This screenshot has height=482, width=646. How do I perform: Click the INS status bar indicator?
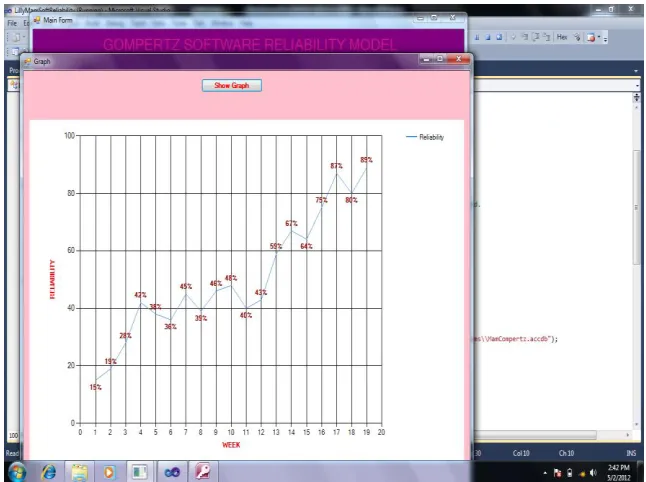(631, 453)
